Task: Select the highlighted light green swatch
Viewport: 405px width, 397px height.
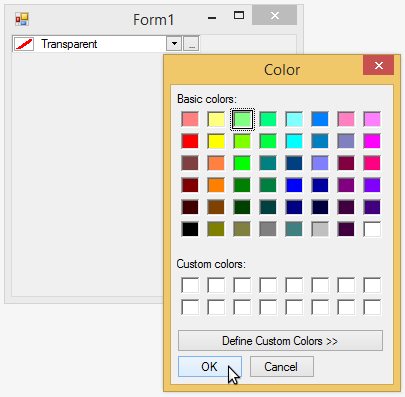Action: click(242, 119)
